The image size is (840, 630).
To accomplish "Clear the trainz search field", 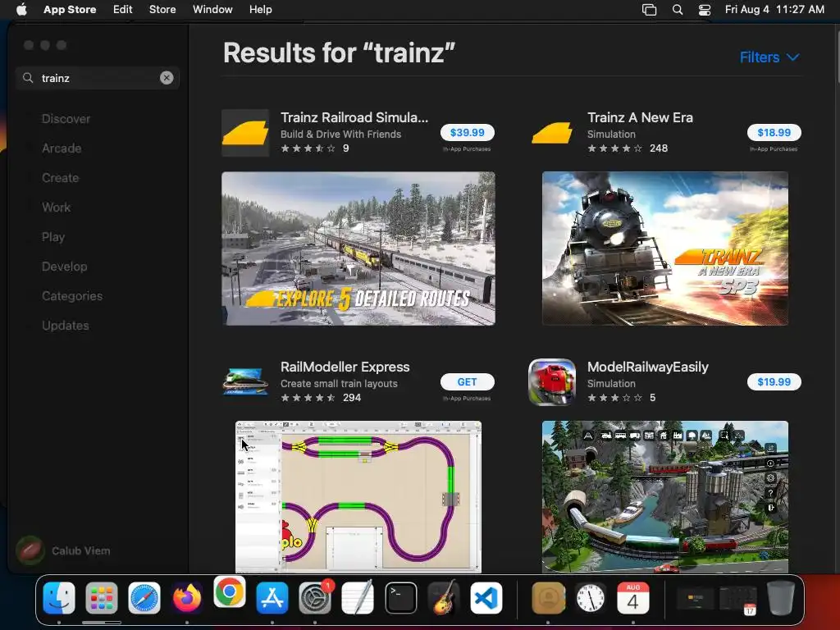I will [x=167, y=78].
